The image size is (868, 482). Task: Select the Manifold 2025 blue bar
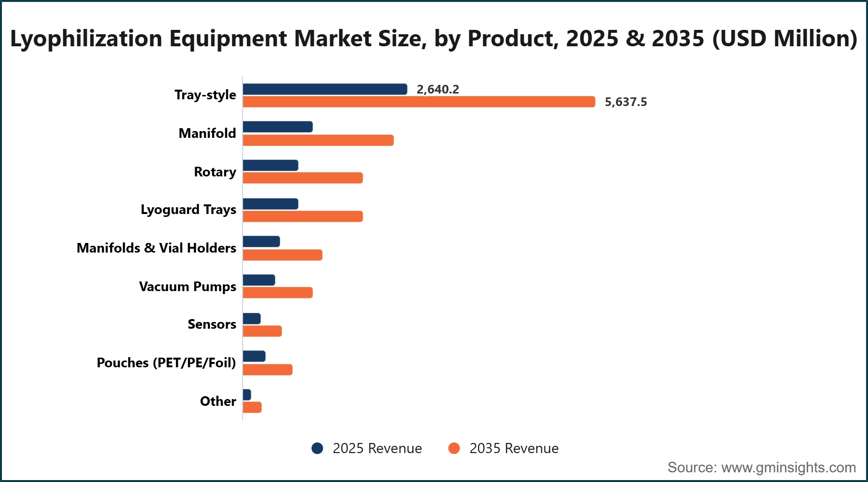coord(278,127)
